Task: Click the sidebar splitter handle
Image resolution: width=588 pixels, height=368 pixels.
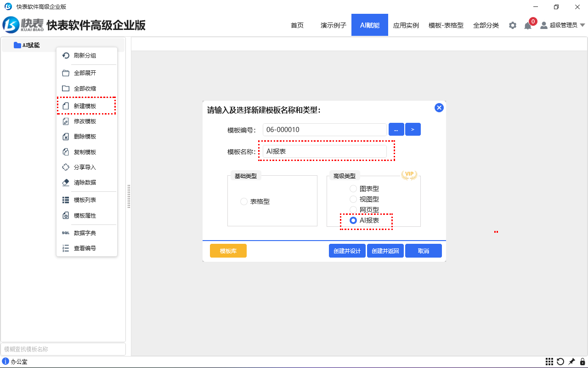Action: click(x=129, y=196)
